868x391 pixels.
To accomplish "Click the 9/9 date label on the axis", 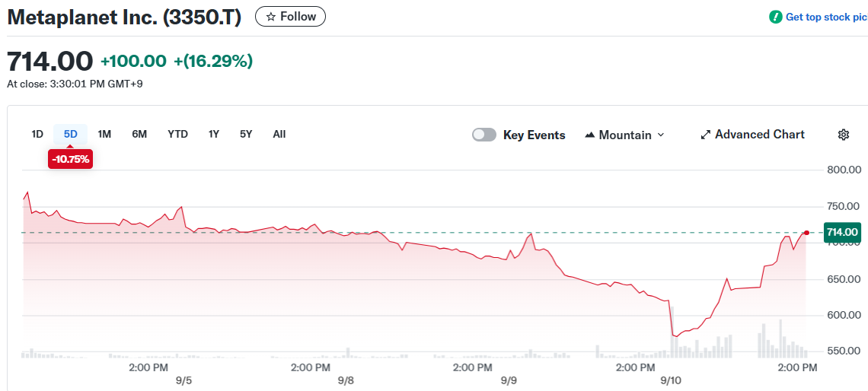I will (508, 380).
